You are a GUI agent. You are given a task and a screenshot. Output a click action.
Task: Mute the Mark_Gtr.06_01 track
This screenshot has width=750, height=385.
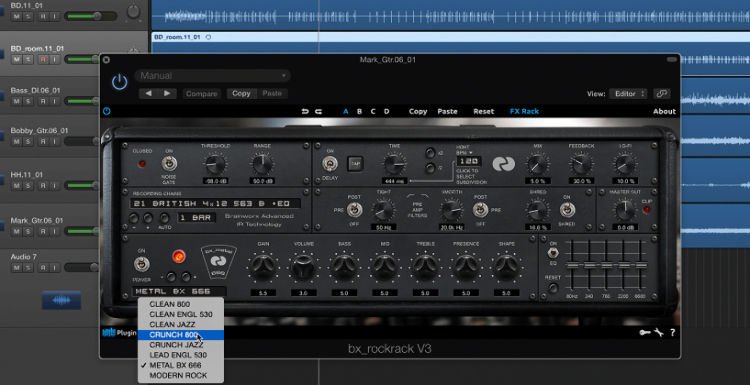coord(17,232)
